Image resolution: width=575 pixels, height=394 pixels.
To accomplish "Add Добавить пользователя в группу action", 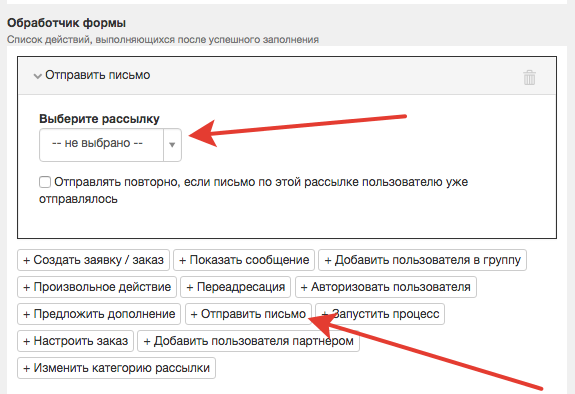I will point(422,260).
